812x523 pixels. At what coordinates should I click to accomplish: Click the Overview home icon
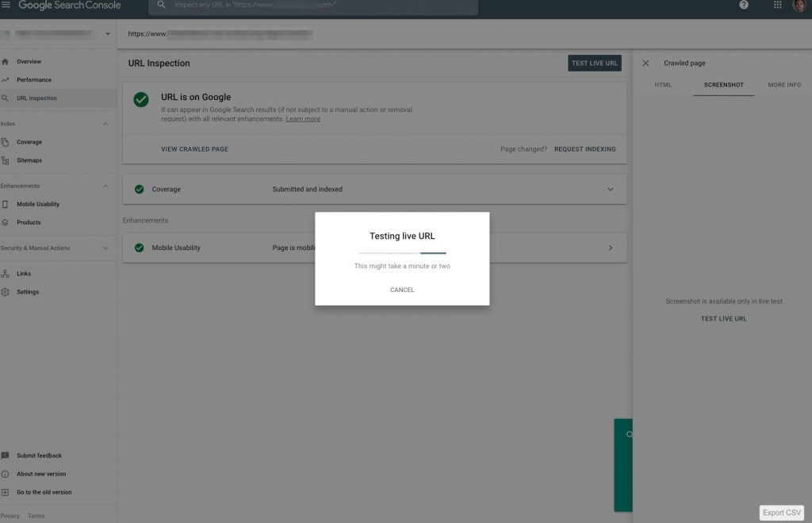pyautogui.click(x=6, y=61)
